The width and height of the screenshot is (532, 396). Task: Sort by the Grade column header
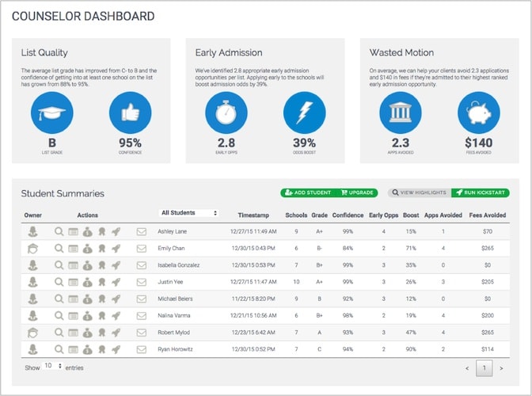point(319,215)
